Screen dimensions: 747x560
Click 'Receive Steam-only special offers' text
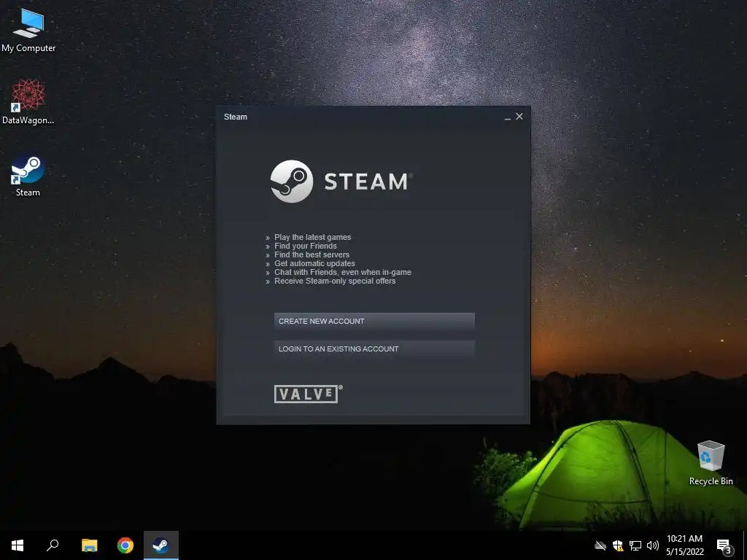335,281
